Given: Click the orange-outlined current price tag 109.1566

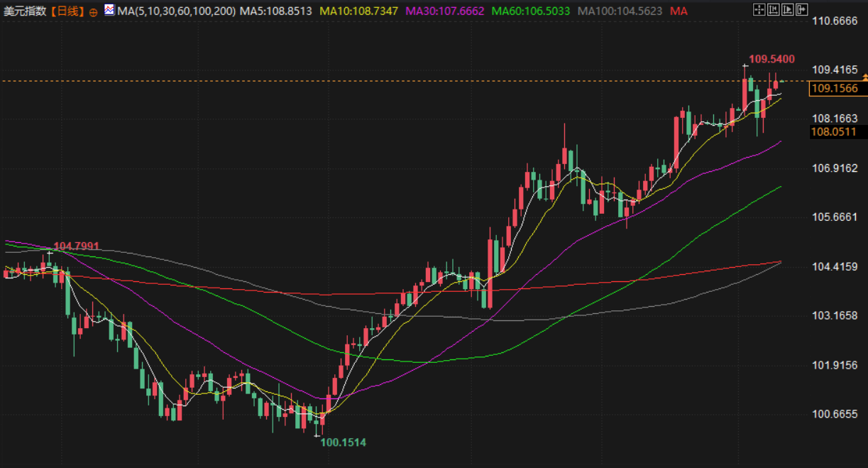Looking at the screenshot, I should click(x=835, y=89).
